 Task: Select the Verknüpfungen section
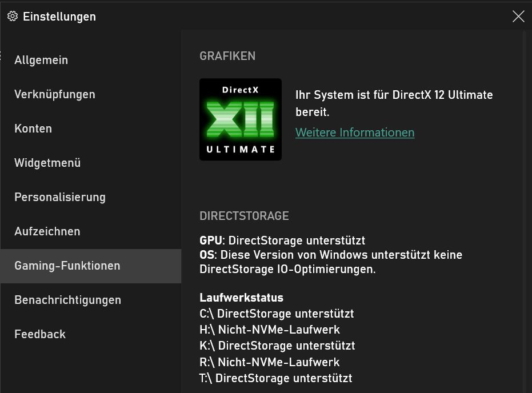(x=91, y=94)
